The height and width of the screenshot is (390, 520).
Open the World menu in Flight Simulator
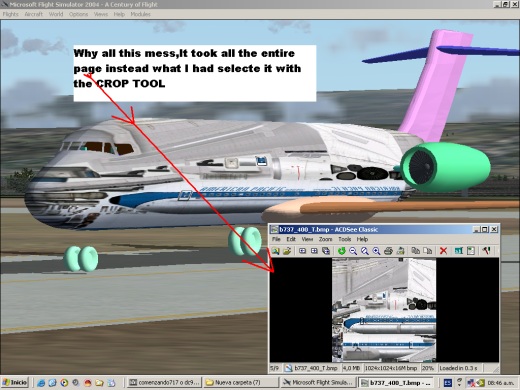(56, 14)
